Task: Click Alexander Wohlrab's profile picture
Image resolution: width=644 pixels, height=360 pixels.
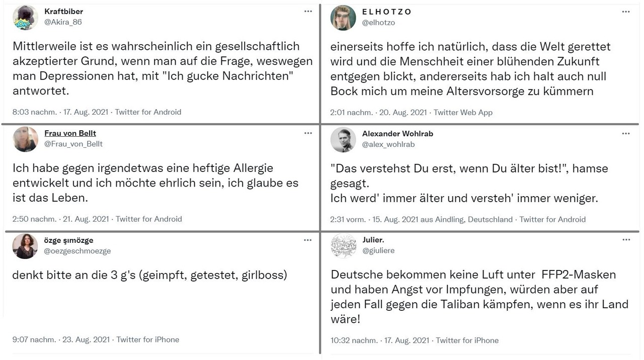Action: point(343,140)
